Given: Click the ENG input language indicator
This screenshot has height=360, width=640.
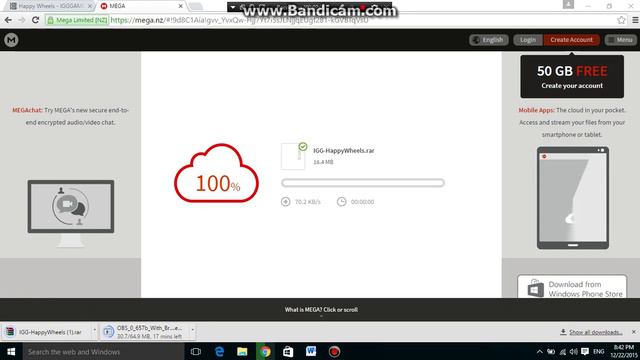Looking at the screenshot, I should [598, 351].
